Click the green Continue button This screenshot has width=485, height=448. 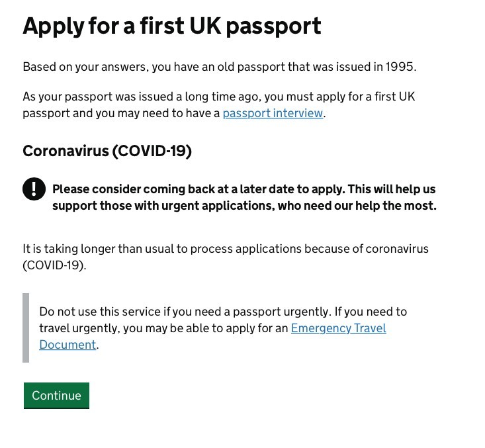(56, 395)
